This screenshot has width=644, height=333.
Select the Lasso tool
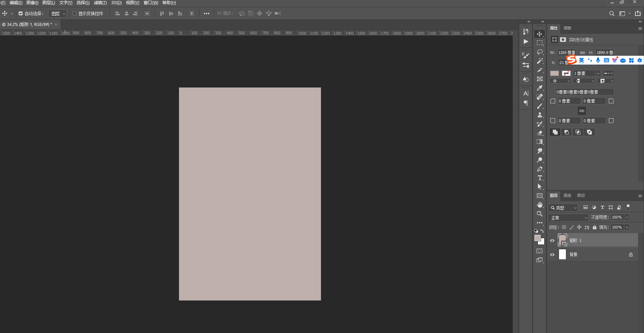[x=540, y=52]
